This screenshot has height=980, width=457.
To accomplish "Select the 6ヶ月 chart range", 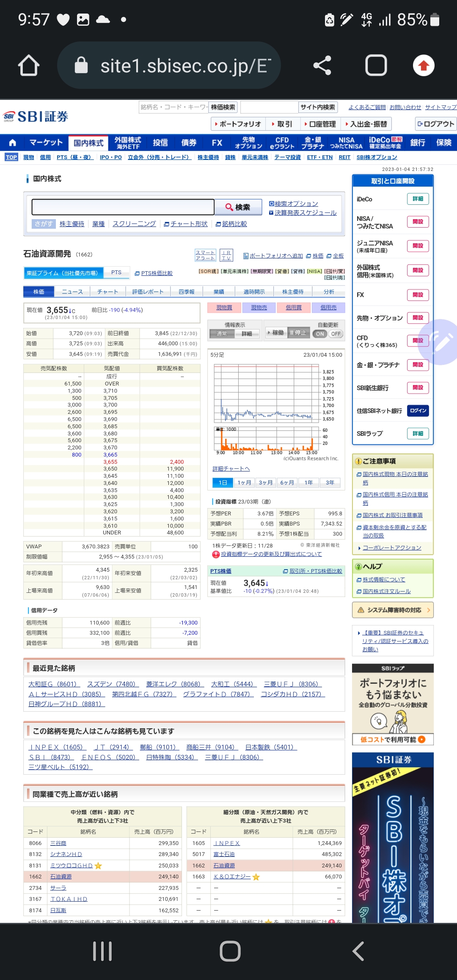I will (287, 483).
